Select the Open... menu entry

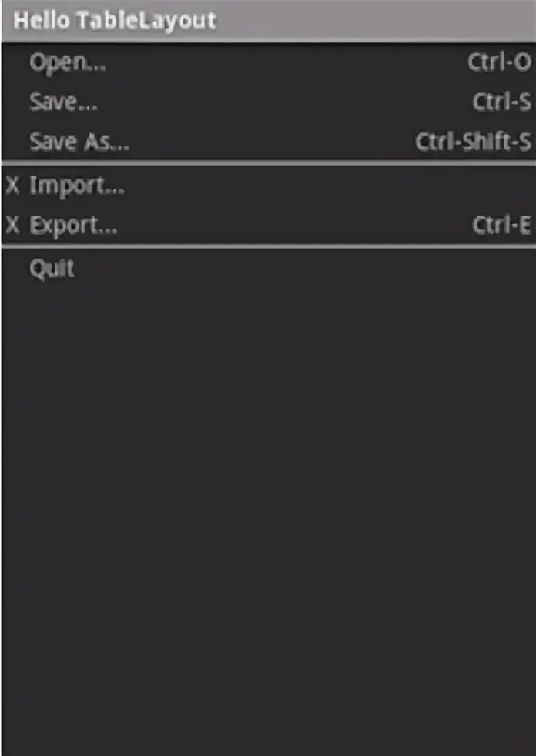[x=68, y=63]
